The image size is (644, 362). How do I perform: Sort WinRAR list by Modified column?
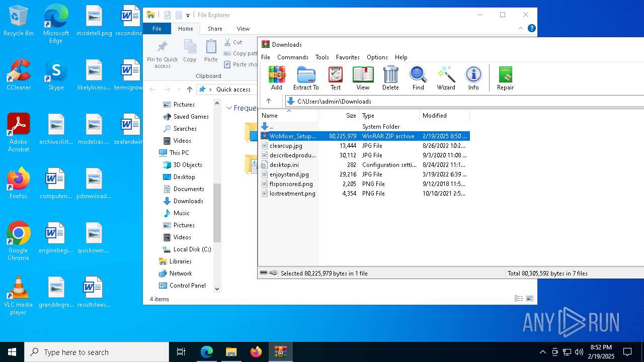(x=444, y=116)
